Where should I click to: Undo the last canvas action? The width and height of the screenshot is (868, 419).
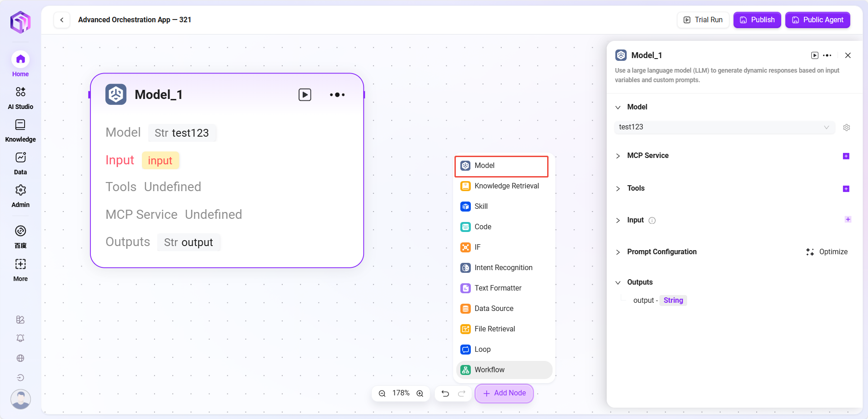click(x=445, y=394)
